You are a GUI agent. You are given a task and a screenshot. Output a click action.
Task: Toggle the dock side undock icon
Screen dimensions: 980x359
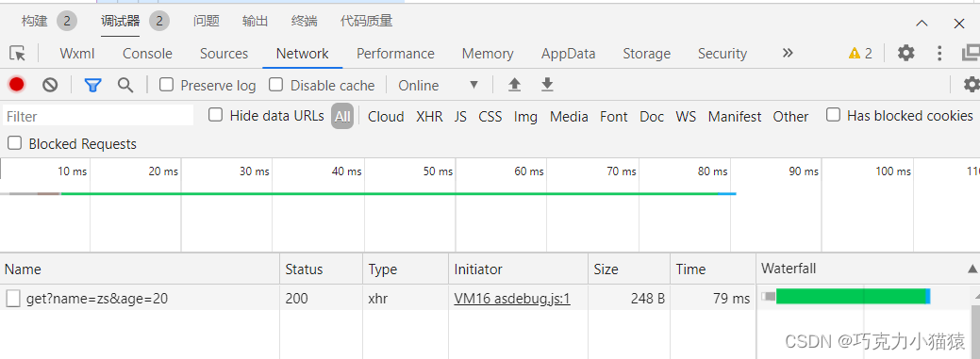click(x=972, y=53)
